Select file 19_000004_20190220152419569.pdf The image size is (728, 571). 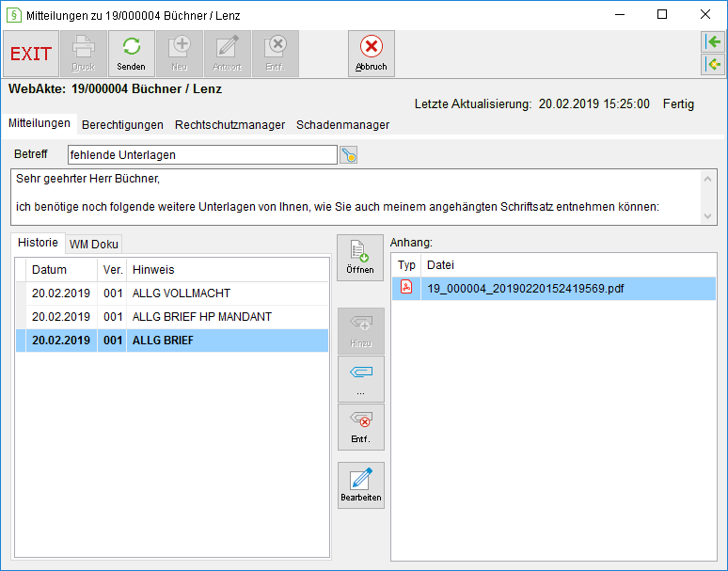tap(554, 288)
